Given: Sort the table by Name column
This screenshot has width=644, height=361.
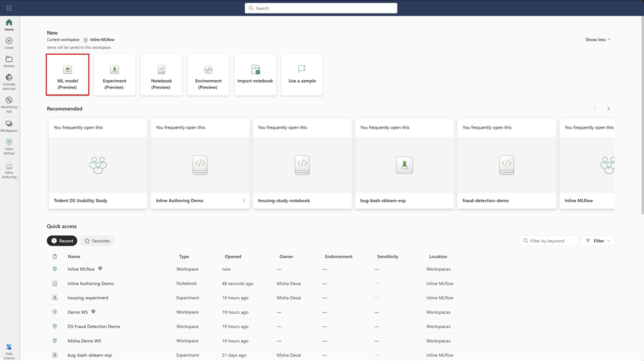Looking at the screenshot, I should [74, 257].
